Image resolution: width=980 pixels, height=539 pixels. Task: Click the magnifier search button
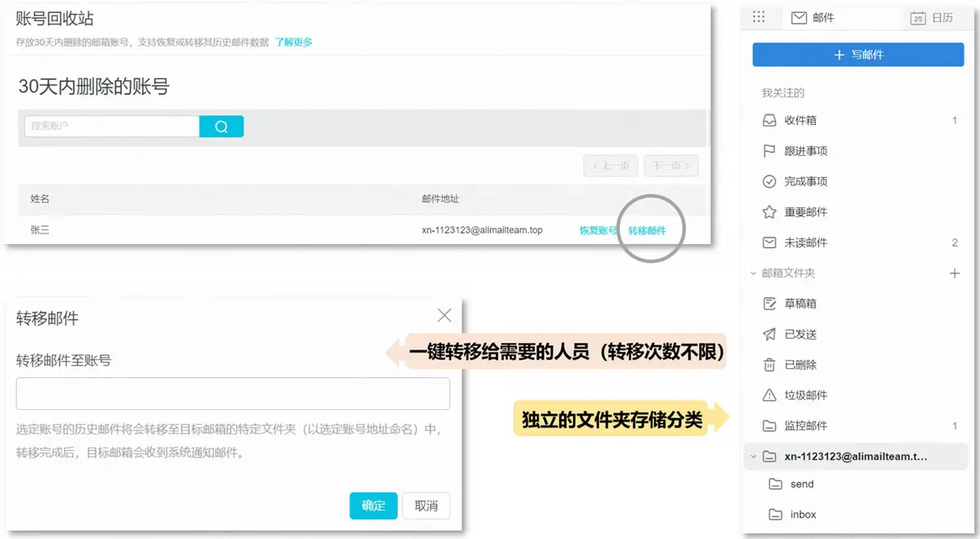coord(221,127)
